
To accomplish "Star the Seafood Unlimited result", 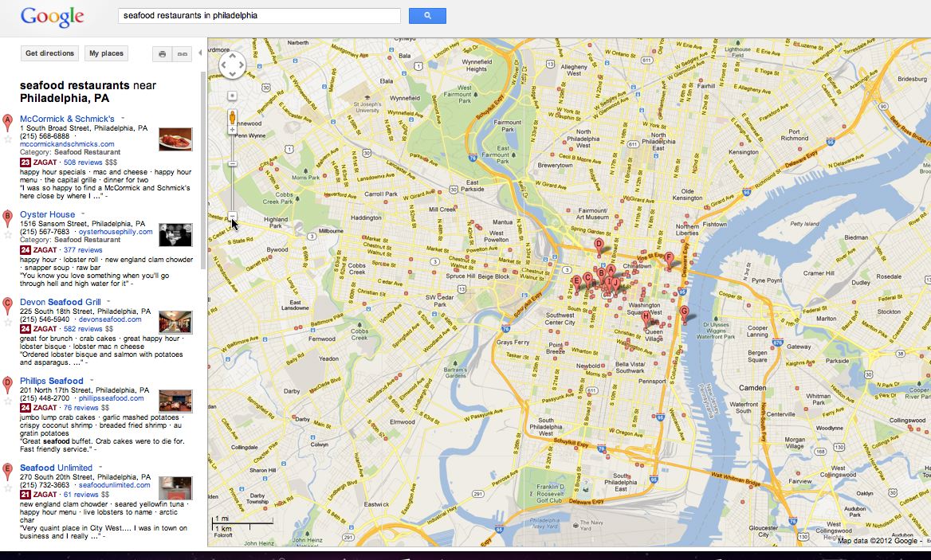I will [8, 488].
